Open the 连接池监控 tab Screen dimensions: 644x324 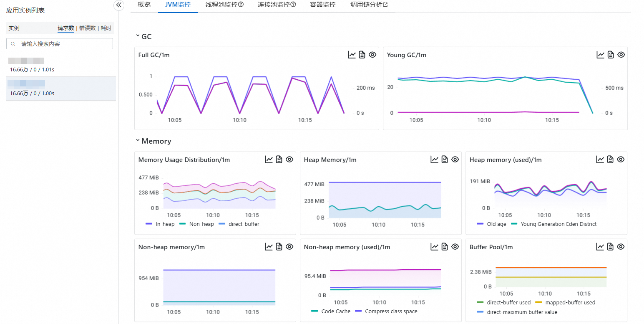(x=274, y=5)
